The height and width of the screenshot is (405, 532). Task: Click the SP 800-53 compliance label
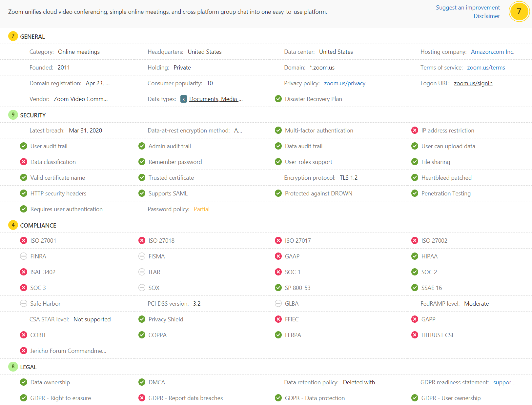297,288
